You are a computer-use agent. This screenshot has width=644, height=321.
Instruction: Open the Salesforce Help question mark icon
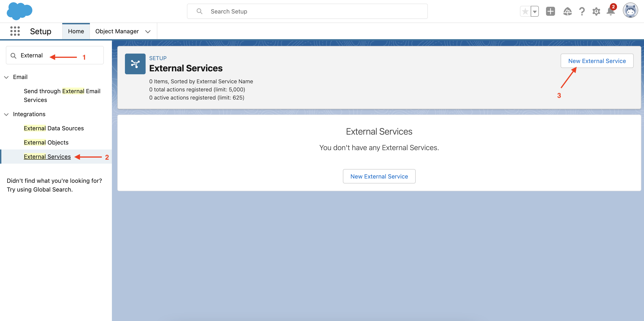[x=582, y=11]
